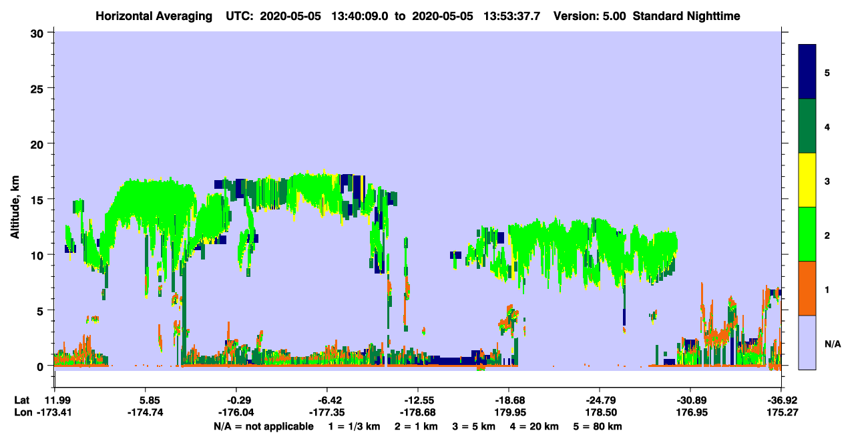Click latitude value -18.68
868x445 pixels.
point(509,400)
